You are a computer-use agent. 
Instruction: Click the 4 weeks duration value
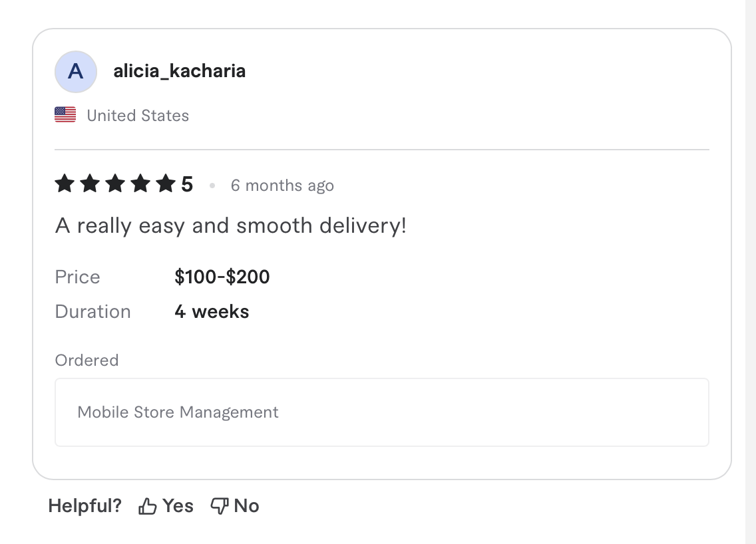coord(211,311)
